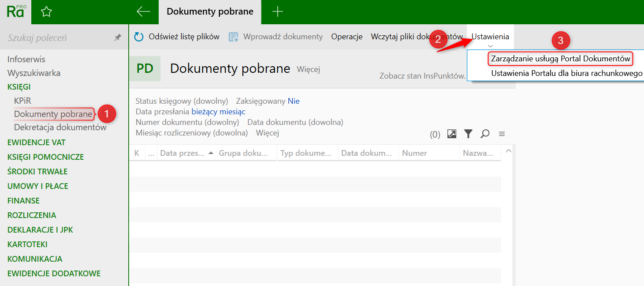Open KPiR under KSIĘGI
The width and height of the screenshot is (644, 286).
point(22,101)
